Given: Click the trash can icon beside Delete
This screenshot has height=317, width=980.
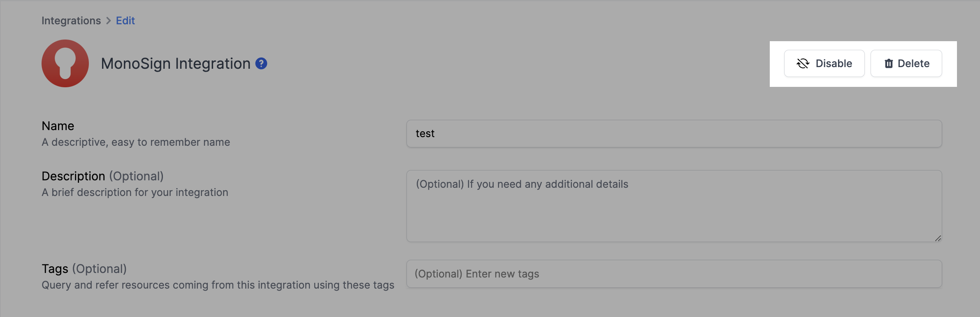Looking at the screenshot, I should [x=889, y=63].
